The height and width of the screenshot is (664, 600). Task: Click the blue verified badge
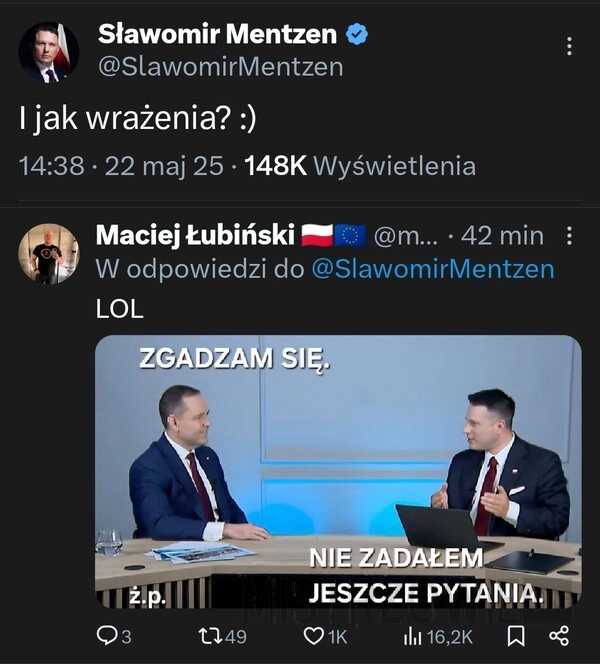(x=356, y=34)
